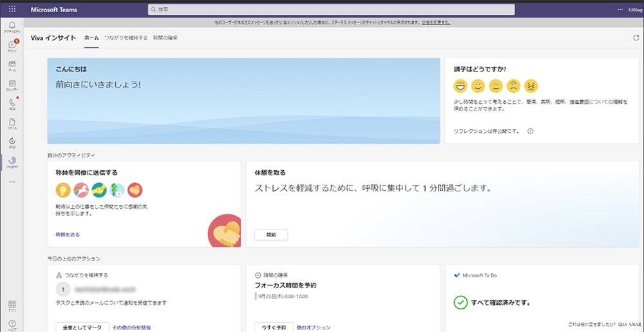Open the top-right ellipsis settings menu
The height and width of the screenshot is (332, 644).
point(620,10)
